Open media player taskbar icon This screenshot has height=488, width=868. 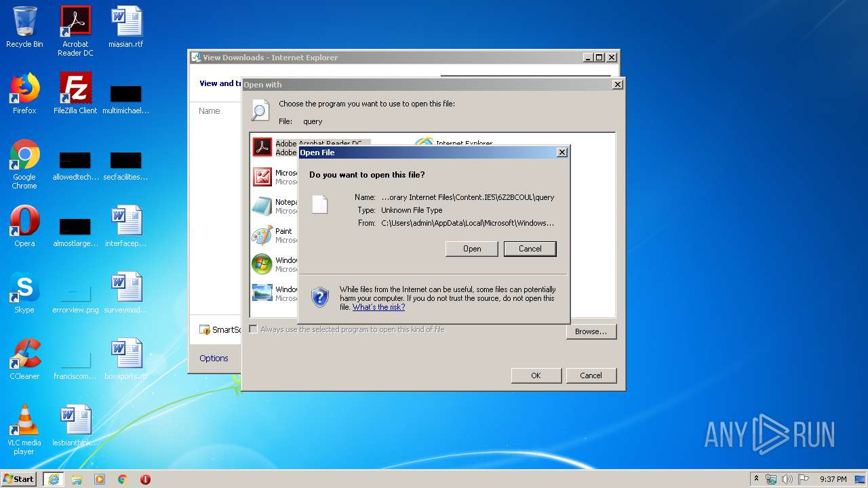coord(100,479)
